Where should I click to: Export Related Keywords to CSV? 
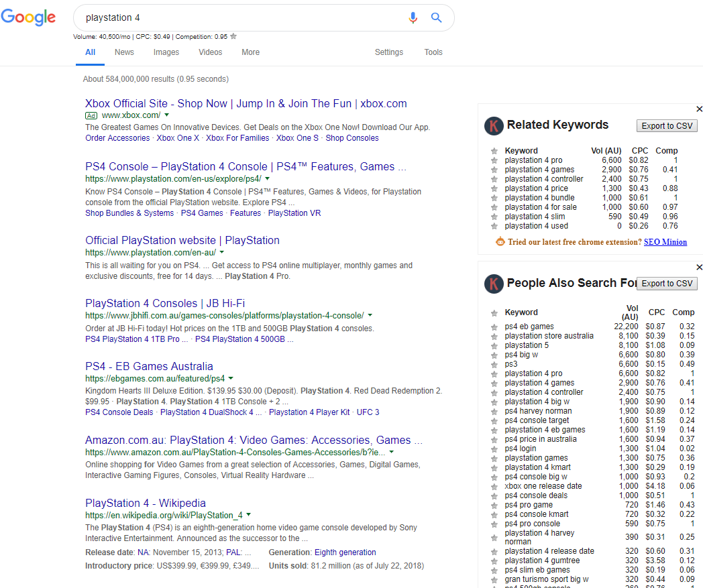667,126
